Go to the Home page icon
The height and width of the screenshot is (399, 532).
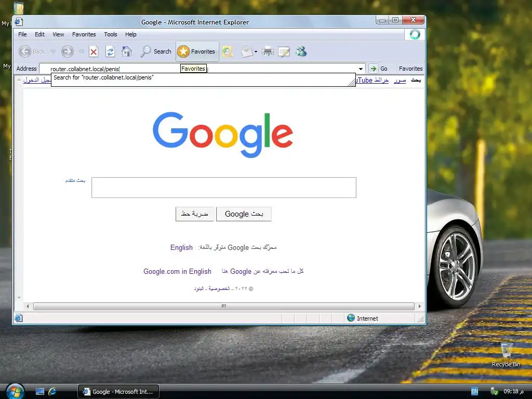point(127,51)
